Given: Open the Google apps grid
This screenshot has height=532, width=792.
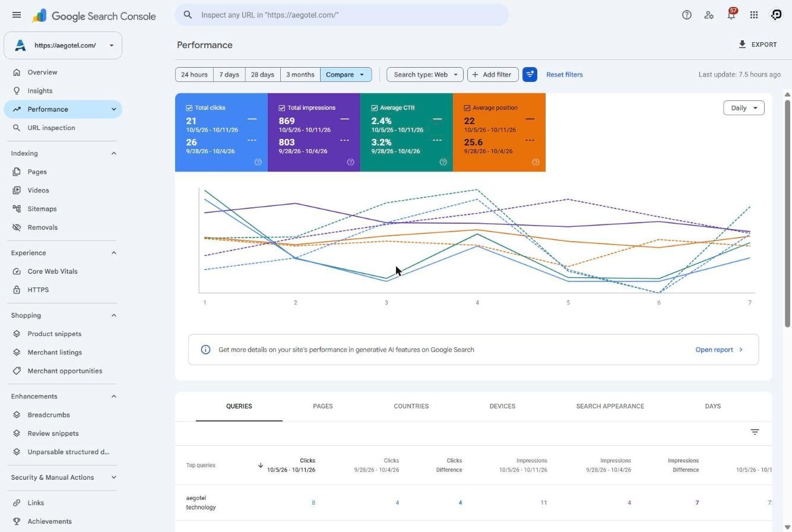Looking at the screenshot, I should pyautogui.click(x=754, y=15).
